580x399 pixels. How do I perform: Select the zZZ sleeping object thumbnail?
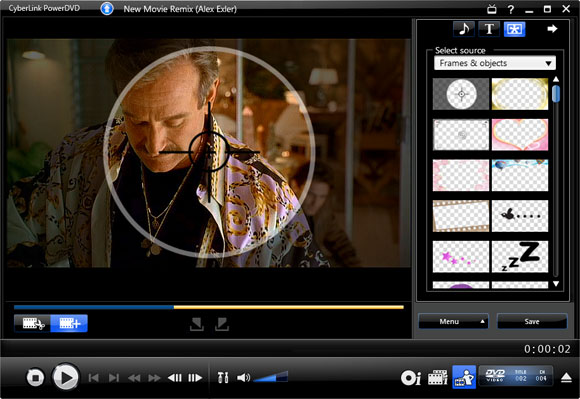[520, 257]
